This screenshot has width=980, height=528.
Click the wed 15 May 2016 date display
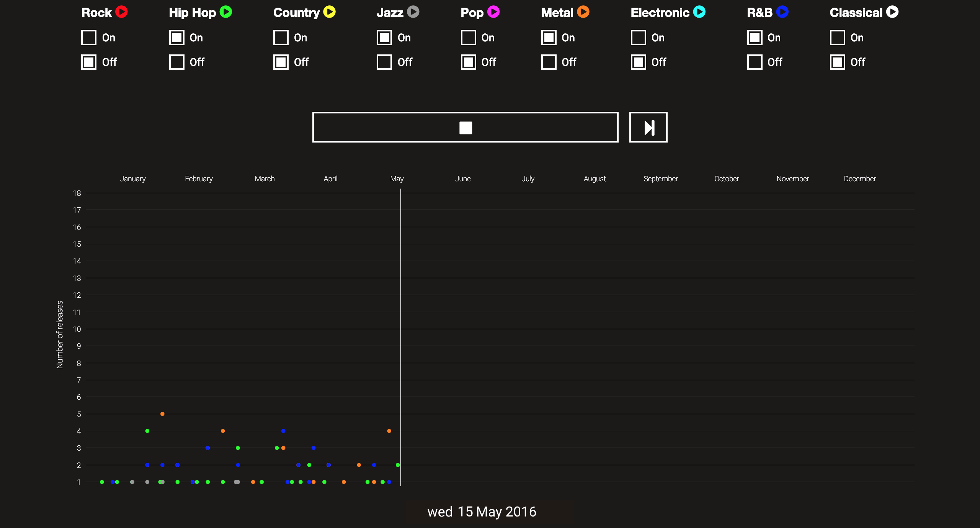point(482,512)
